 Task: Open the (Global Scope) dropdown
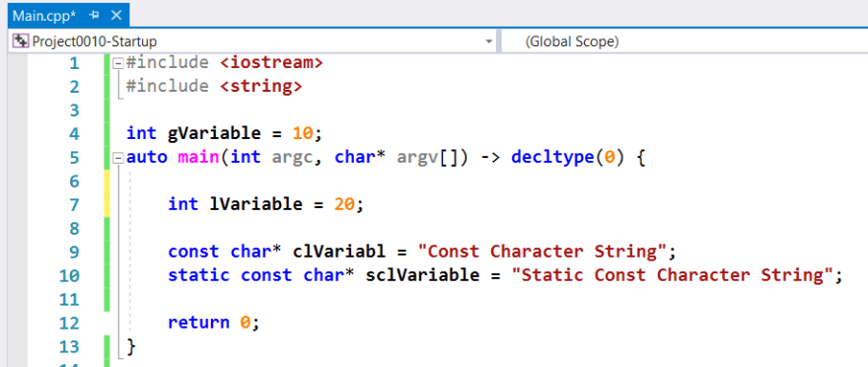pyautogui.click(x=685, y=41)
